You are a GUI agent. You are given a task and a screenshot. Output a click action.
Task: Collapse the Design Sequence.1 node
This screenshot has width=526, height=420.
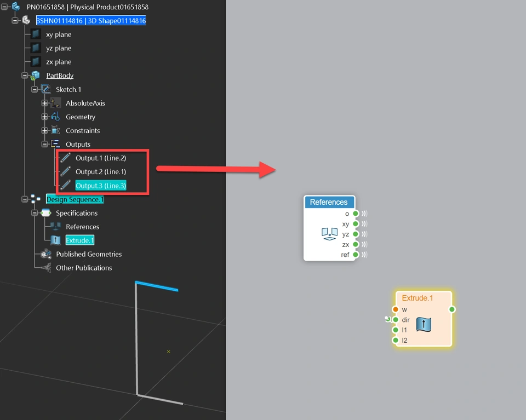(x=25, y=199)
